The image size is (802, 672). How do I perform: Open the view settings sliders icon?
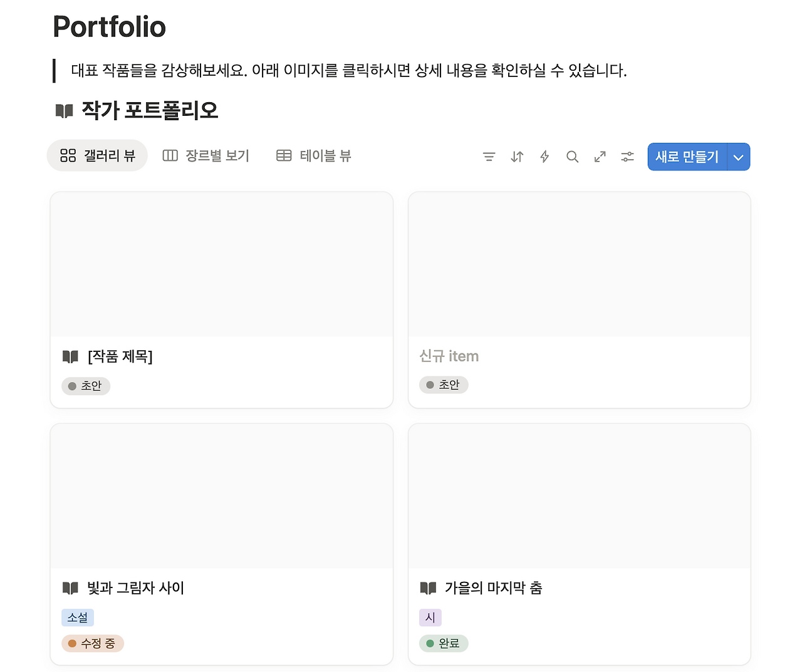(x=627, y=157)
